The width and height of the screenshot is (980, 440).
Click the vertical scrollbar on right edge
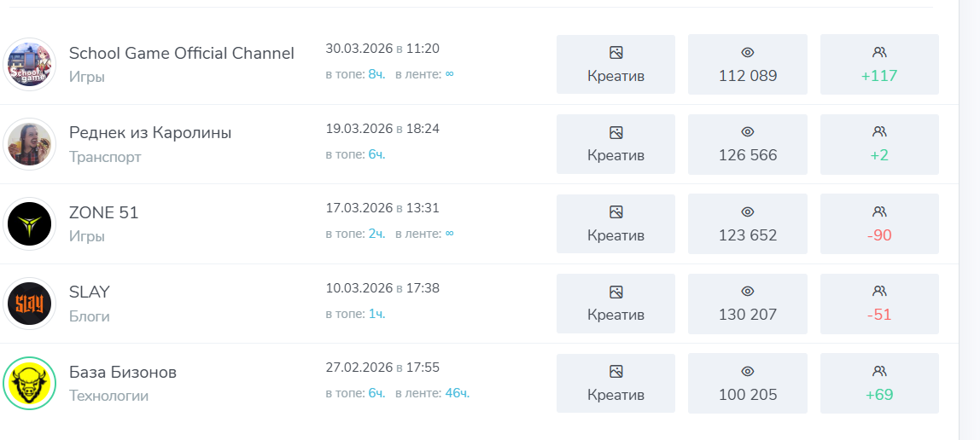[970, 220]
